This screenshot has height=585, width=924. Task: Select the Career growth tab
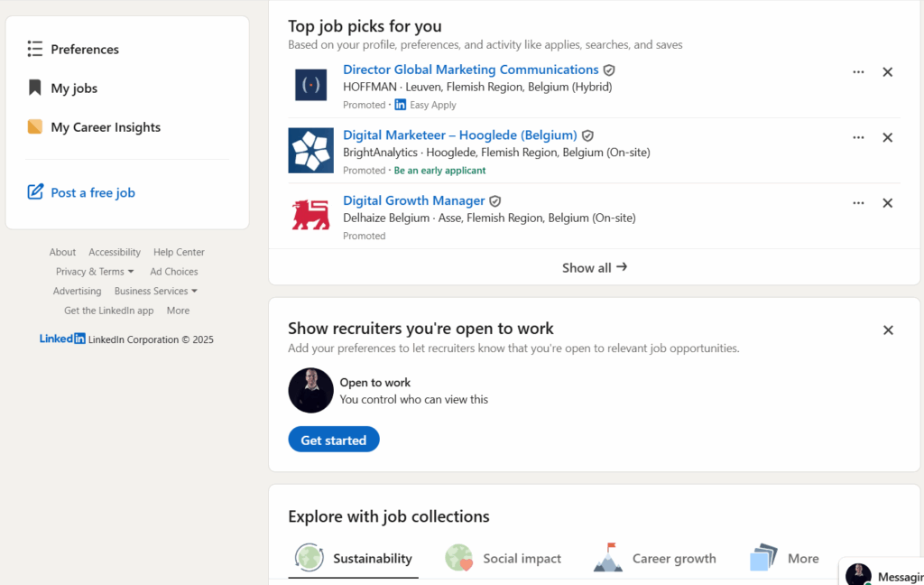pos(655,559)
